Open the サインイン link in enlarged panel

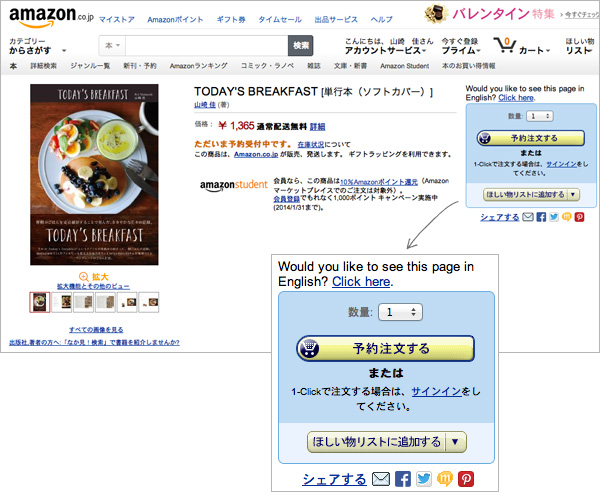(436, 392)
